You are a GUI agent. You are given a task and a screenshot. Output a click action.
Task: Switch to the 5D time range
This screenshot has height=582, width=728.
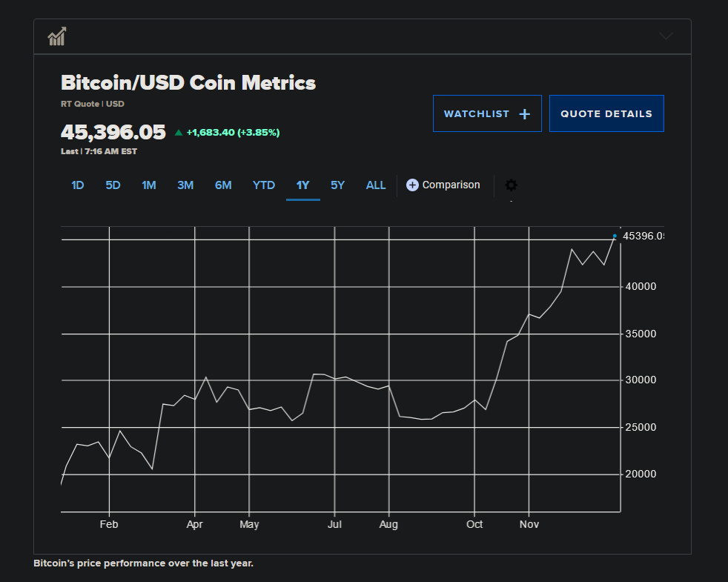pos(113,185)
